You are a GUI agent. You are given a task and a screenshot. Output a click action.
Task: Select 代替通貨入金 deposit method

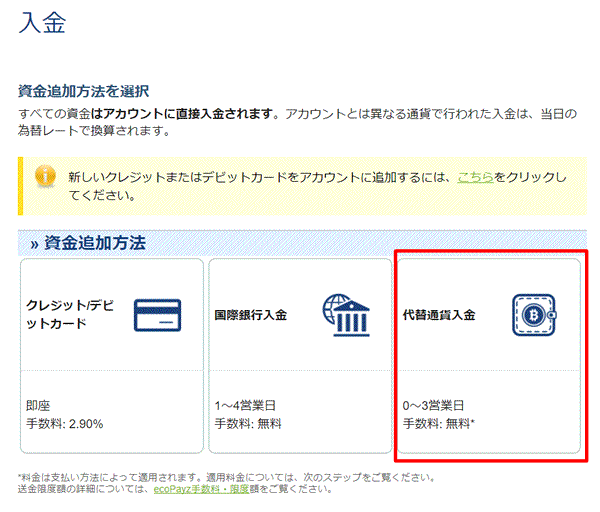pyautogui.click(x=489, y=356)
